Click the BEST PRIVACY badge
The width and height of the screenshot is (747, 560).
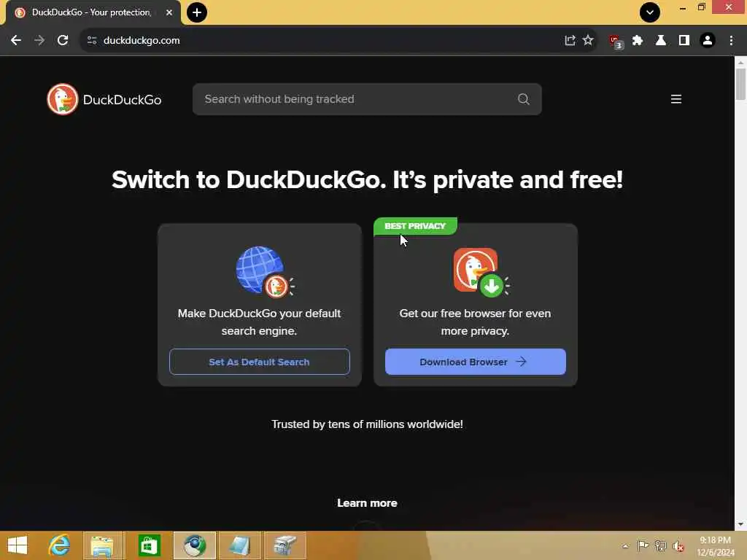click(x=415, y=226)
